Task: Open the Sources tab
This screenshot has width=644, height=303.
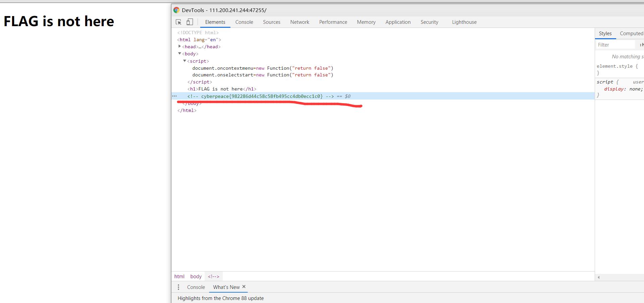Action: tap(271, 22)
